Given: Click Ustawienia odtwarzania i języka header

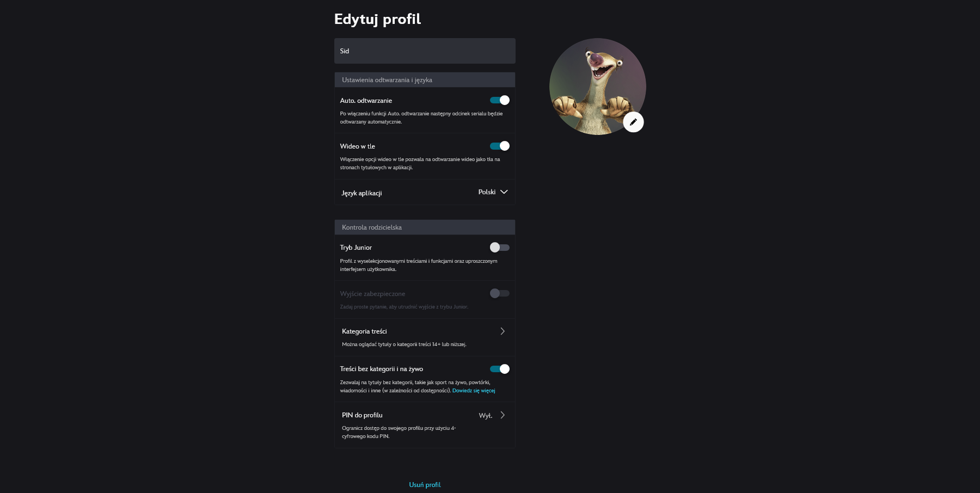Looking at the screenshot, I should click(425, 80).
